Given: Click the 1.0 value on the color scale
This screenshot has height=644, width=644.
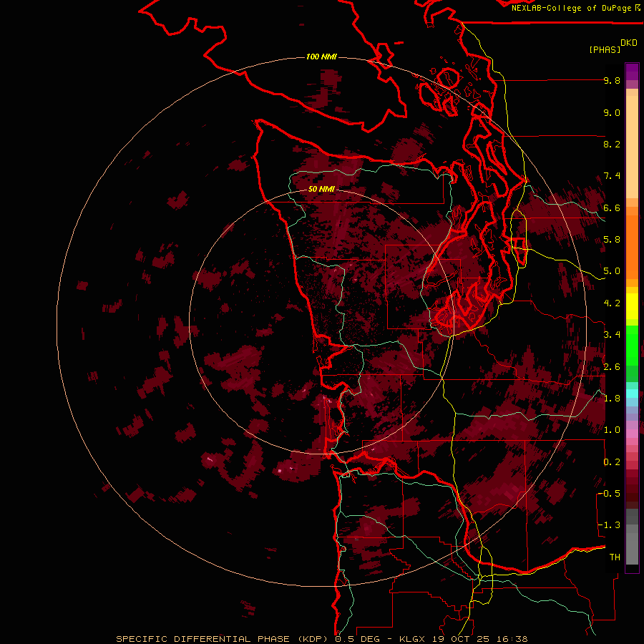Looking at the screenshot, I should (x=612, y=430).
